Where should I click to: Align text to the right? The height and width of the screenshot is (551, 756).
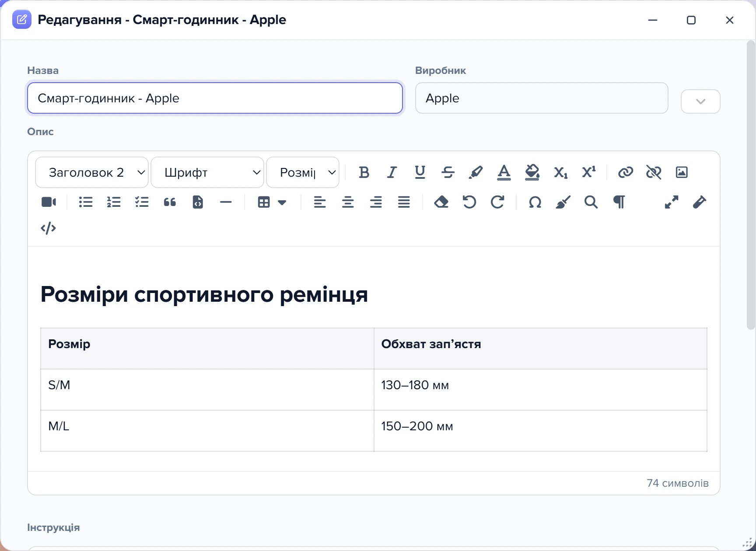coord(376,202)
